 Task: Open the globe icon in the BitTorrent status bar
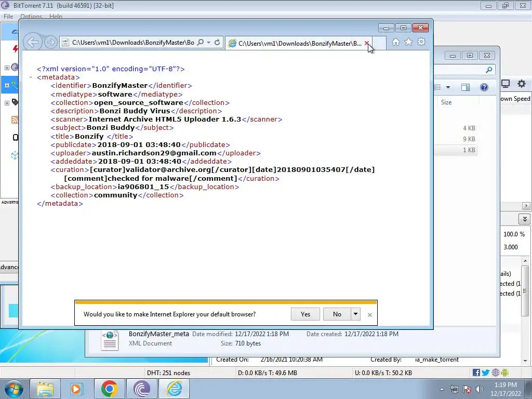coord(495,373)
